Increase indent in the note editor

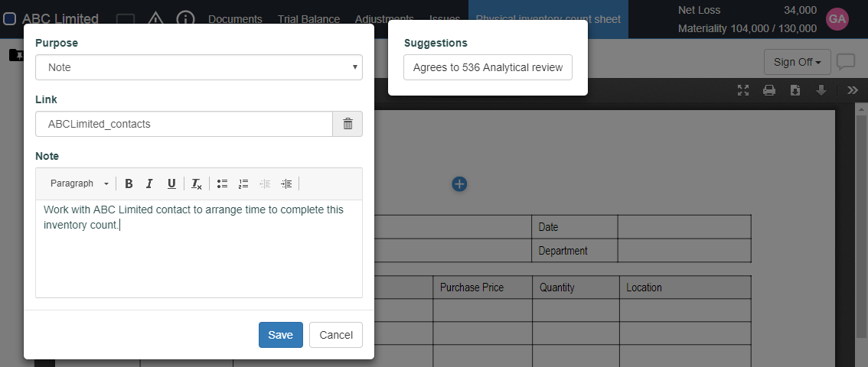tap(286, 183)
